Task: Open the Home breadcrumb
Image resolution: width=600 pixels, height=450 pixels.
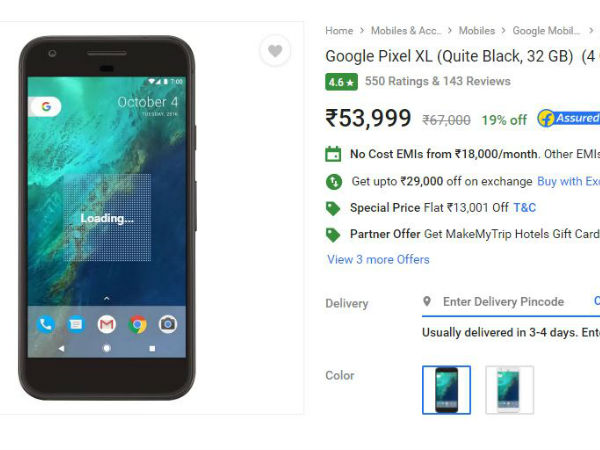Action: click(339, 31)
